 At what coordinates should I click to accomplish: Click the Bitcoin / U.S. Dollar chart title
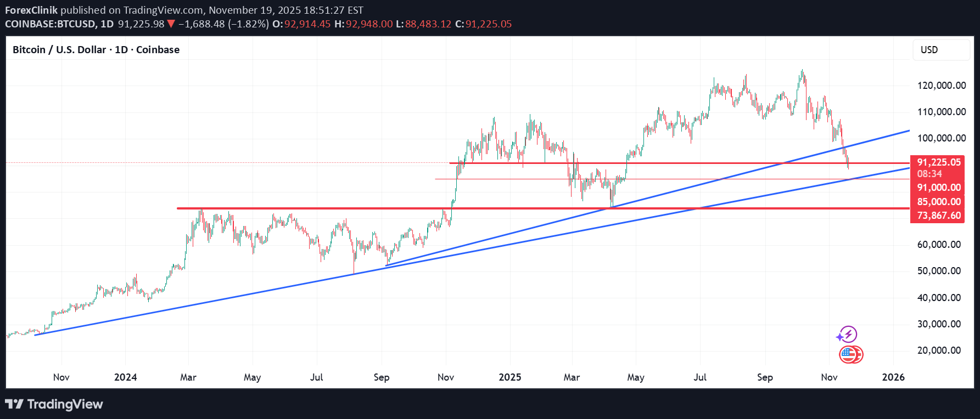coord(96,50)
